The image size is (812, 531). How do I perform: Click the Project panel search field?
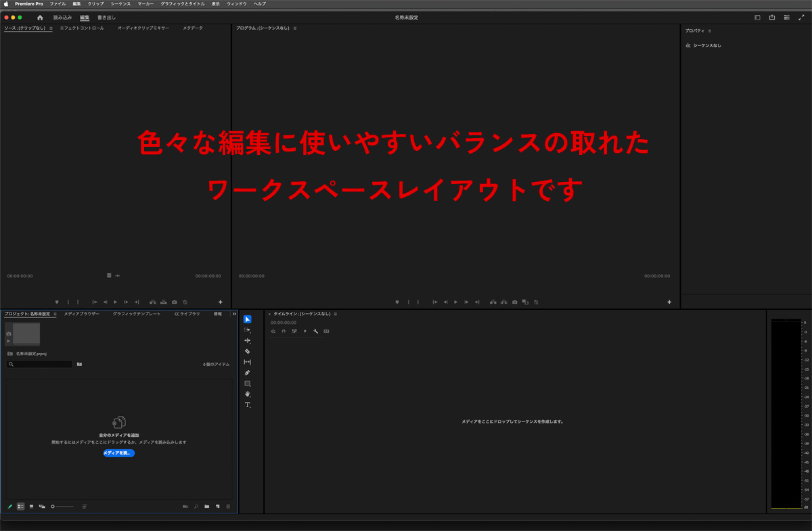(x=41, y=364)
